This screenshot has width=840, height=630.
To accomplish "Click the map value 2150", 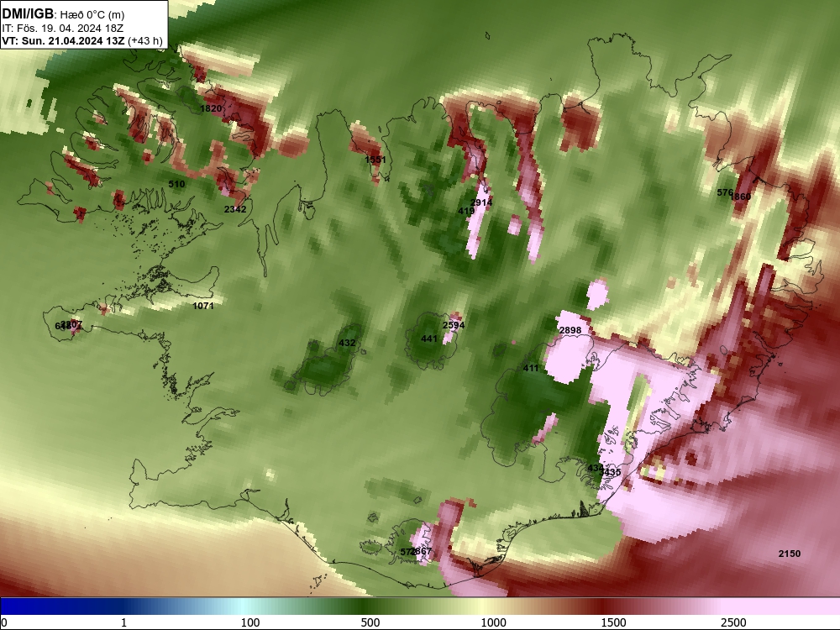I will (x=789, y=554).
